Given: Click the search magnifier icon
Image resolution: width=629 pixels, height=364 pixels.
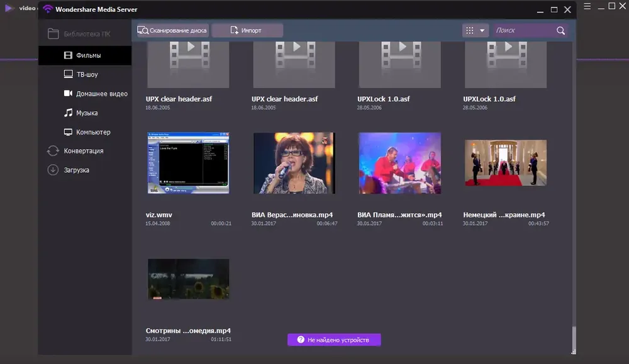Looking at the screenshot, I should 560,30.
